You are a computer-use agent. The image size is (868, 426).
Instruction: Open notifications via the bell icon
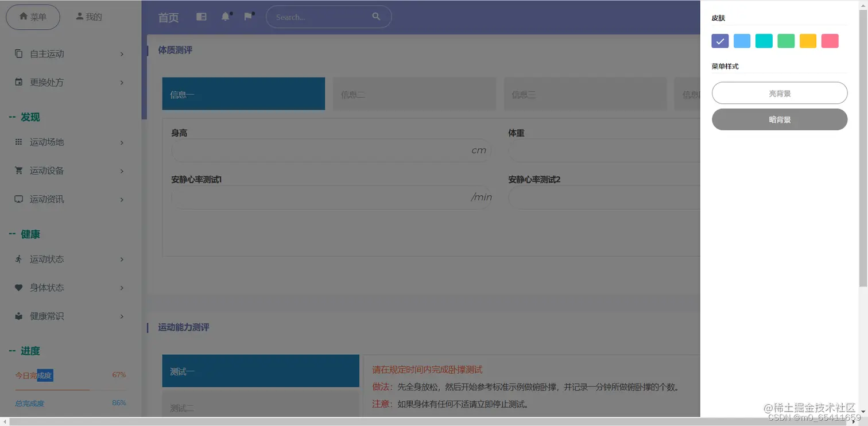(x=225, y=17)
